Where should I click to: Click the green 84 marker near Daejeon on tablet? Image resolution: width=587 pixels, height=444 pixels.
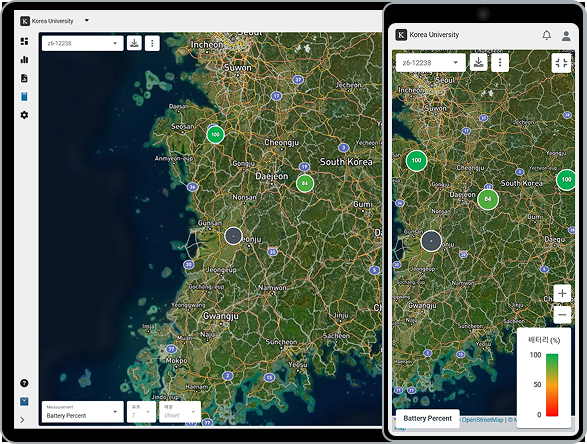click(305, 183)
